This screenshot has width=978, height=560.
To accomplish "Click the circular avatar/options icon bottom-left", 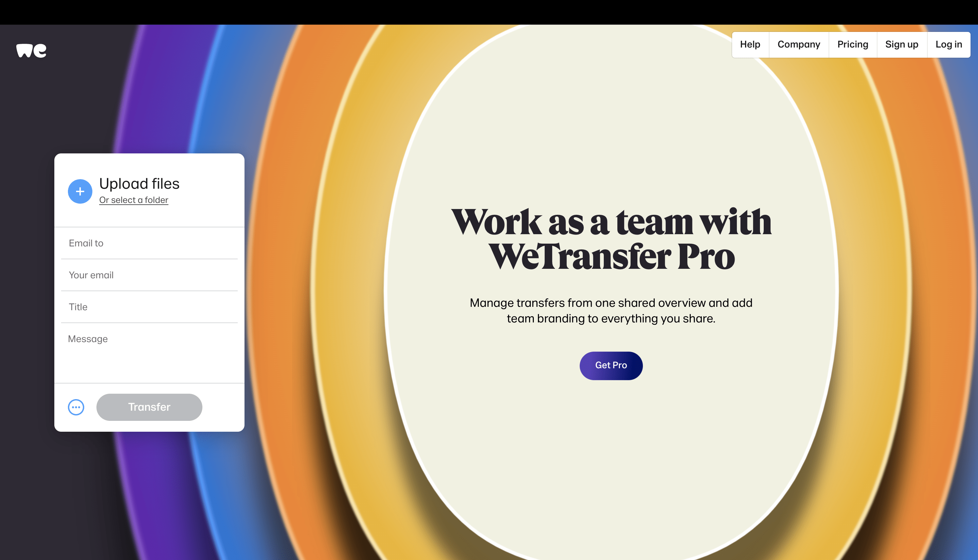I will (76, 407).
